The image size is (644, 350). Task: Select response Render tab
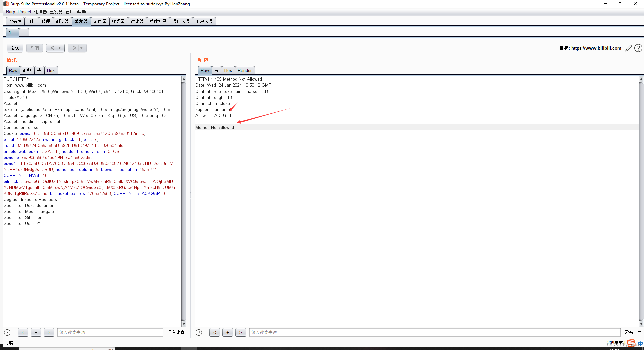click(245, 70)
